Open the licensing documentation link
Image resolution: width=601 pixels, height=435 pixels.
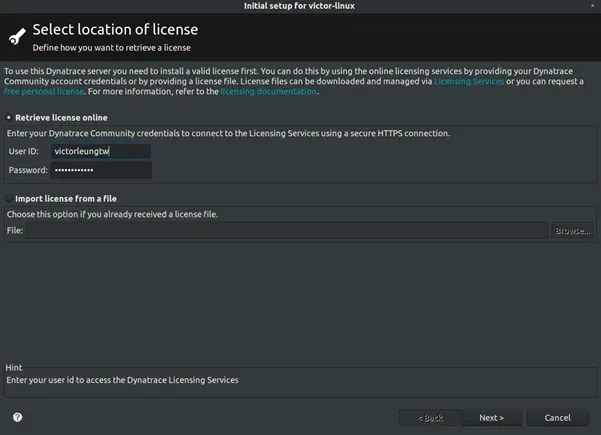(268, 91)
